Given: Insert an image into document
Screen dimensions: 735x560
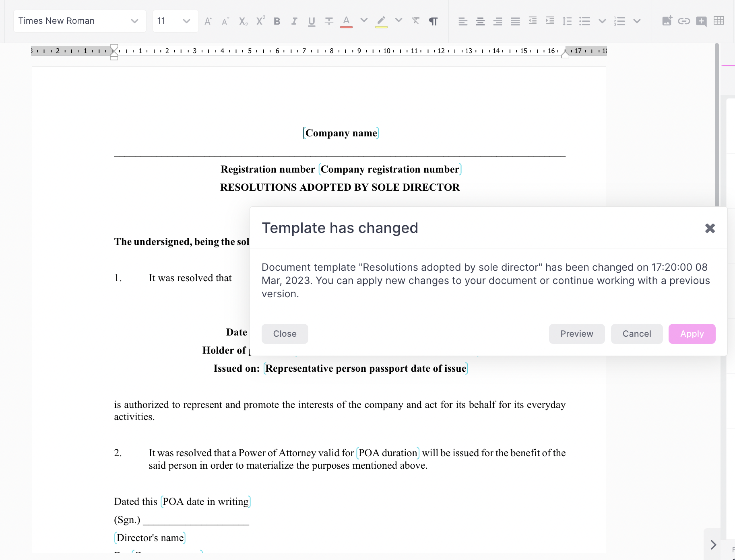Looking at the screenshot, I should 667,21.
